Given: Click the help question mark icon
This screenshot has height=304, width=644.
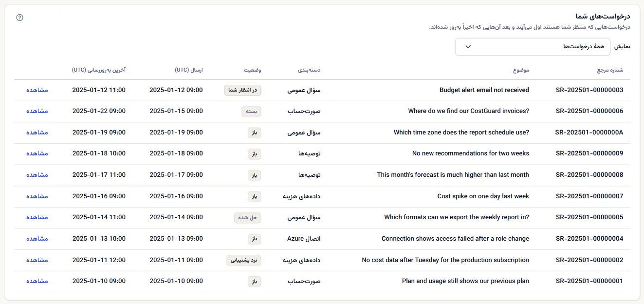Looking at the screenshot, I should pos(20,18).
